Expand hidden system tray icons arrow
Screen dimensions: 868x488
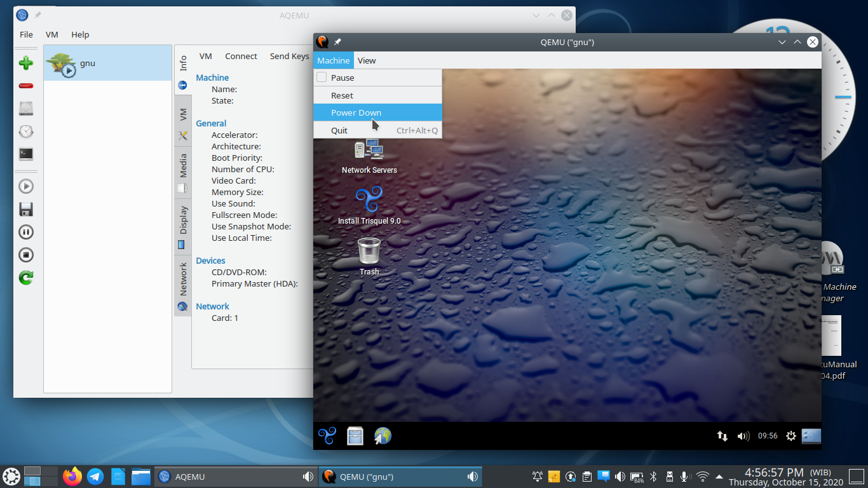click(x=719, y=477)
